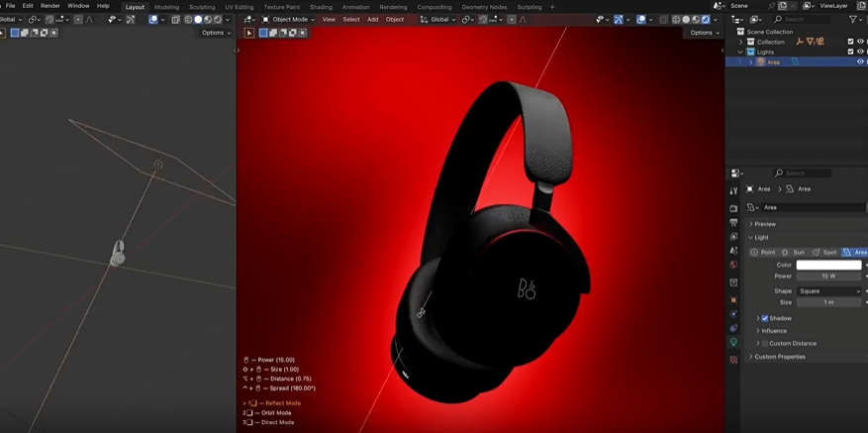
Task: Click the Spot light type button
Action: pyautogui.click(x=824, y=252)
